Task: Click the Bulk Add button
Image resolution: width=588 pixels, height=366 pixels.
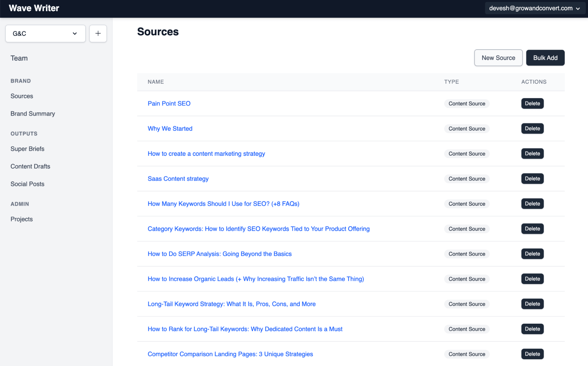Action: pyautogui.click(x=545, y=58)
